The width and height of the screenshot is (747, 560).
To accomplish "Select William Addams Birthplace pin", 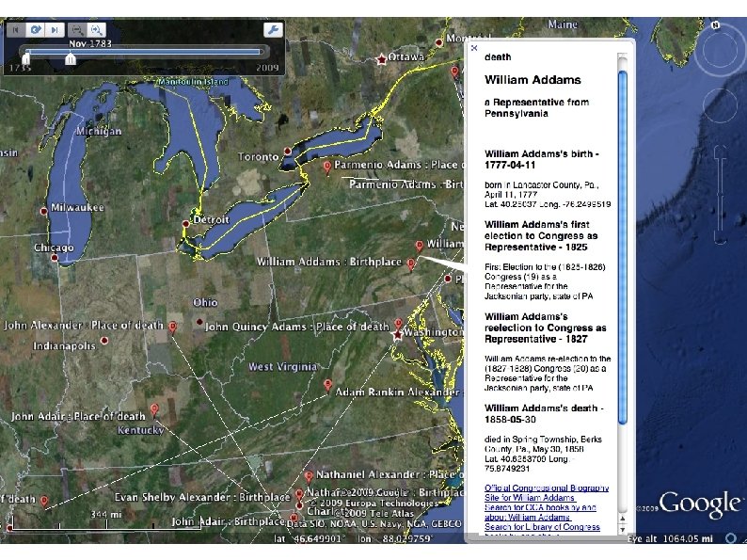I will point(410,264).
